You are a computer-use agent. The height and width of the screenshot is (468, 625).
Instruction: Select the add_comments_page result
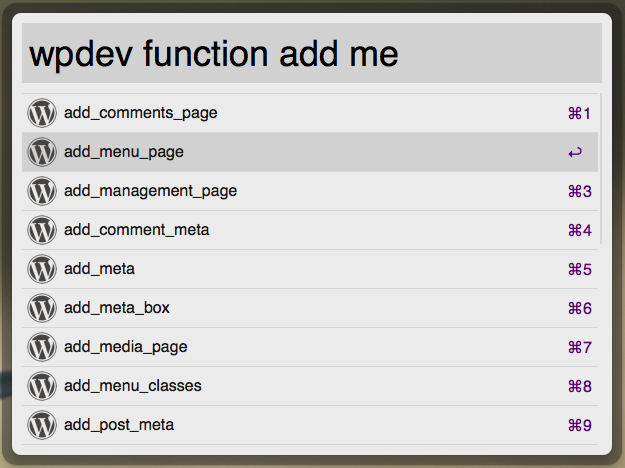[310, 113]
